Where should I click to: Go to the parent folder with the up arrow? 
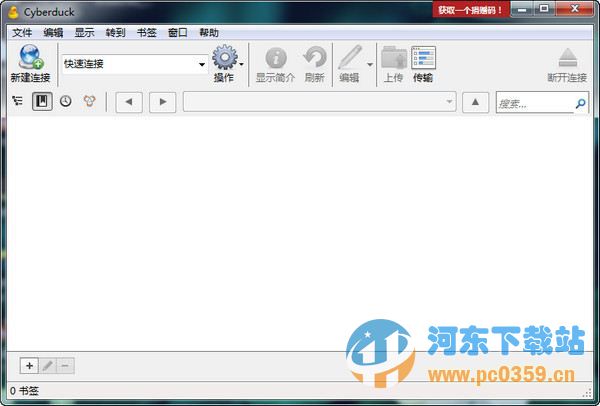pos(475,102)
